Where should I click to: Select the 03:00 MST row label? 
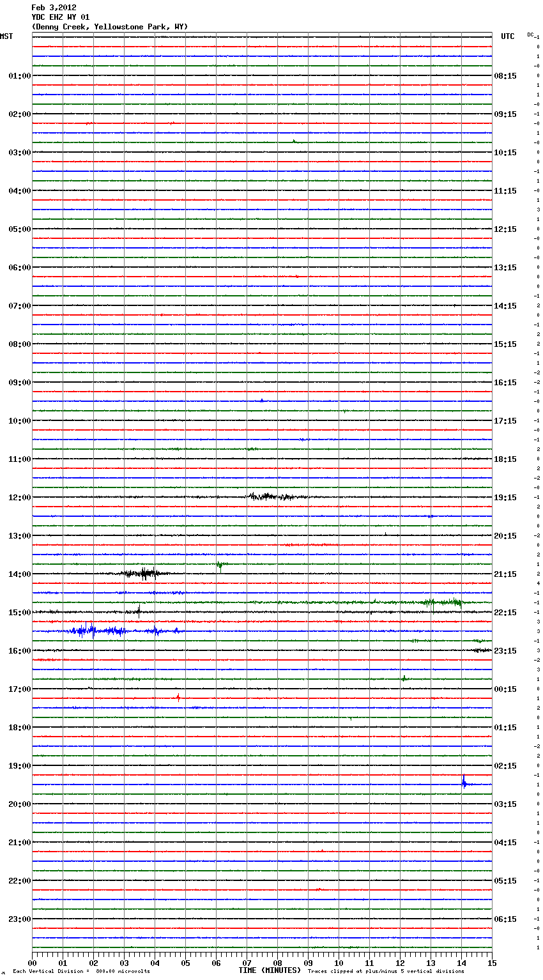(19, 152)
